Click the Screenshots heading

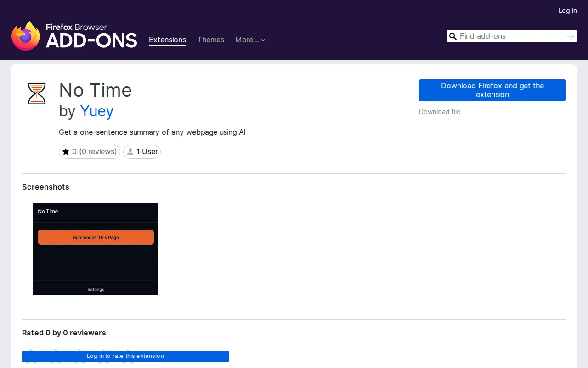tap(45, 187)
